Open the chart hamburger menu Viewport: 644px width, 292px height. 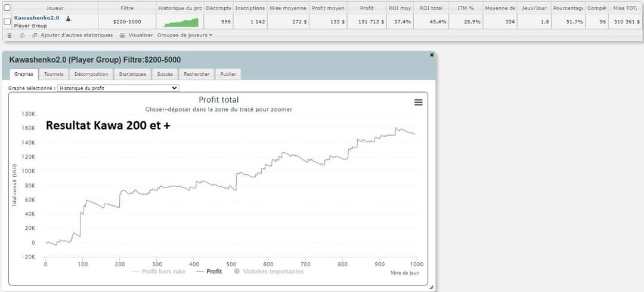point(418,102)
